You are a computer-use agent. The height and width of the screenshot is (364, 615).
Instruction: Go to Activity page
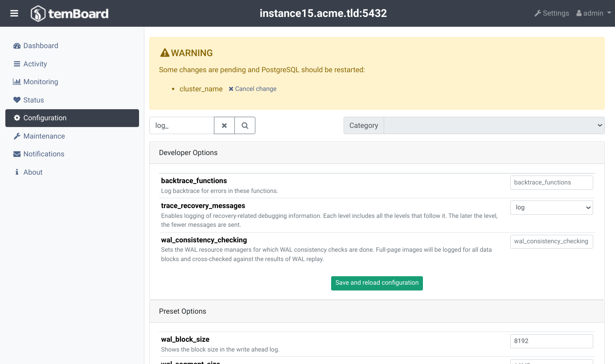[30, 64]
